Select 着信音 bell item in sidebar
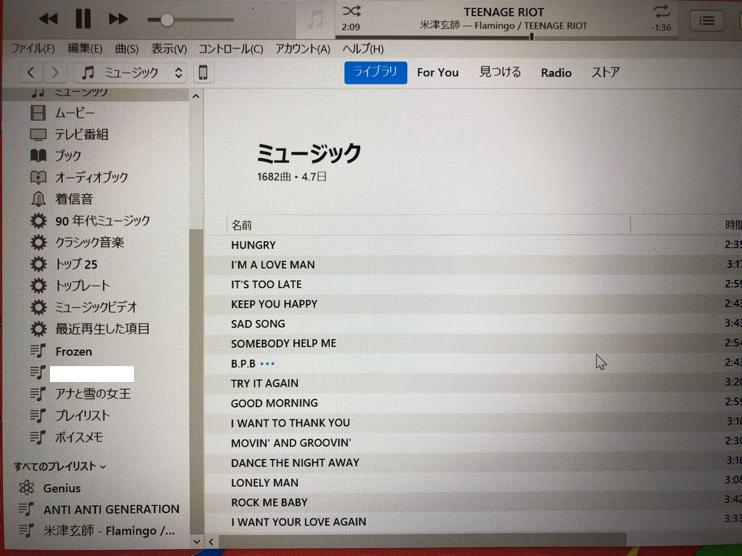 click(74, 199)
